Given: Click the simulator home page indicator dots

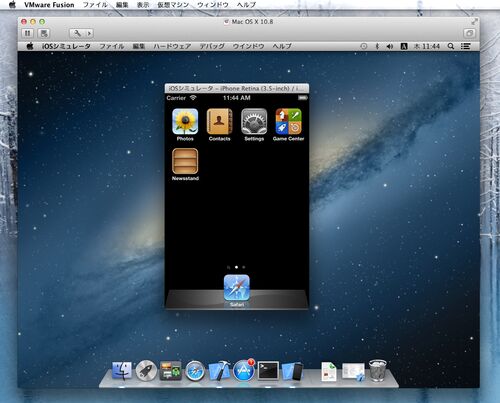Looking at the screenshot, I should pyautogui.click(x=236, y=267).
